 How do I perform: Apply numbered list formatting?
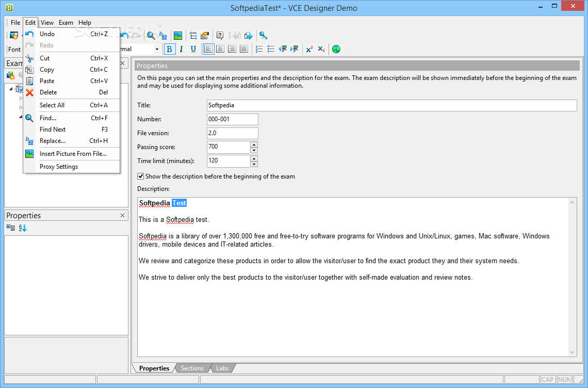259,49
